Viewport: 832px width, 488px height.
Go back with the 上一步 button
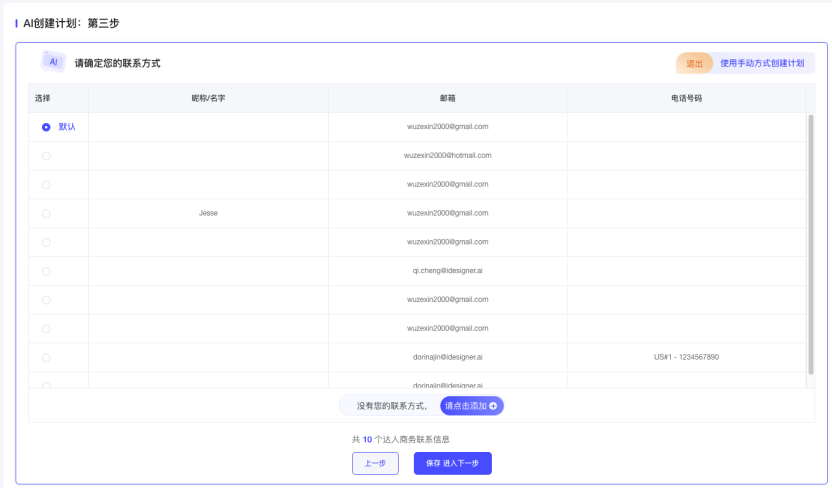[375, 463]
